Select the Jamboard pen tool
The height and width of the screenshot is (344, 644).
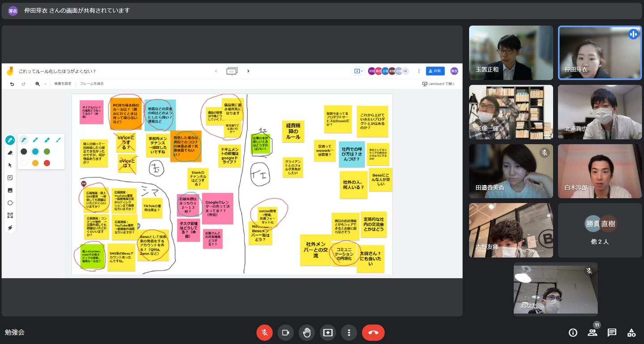10,140
